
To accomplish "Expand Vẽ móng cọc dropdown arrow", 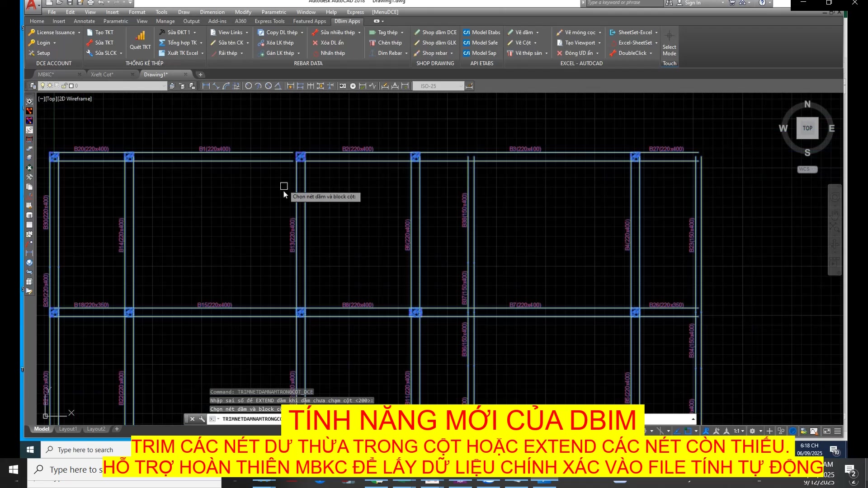I will coord(600,33).
